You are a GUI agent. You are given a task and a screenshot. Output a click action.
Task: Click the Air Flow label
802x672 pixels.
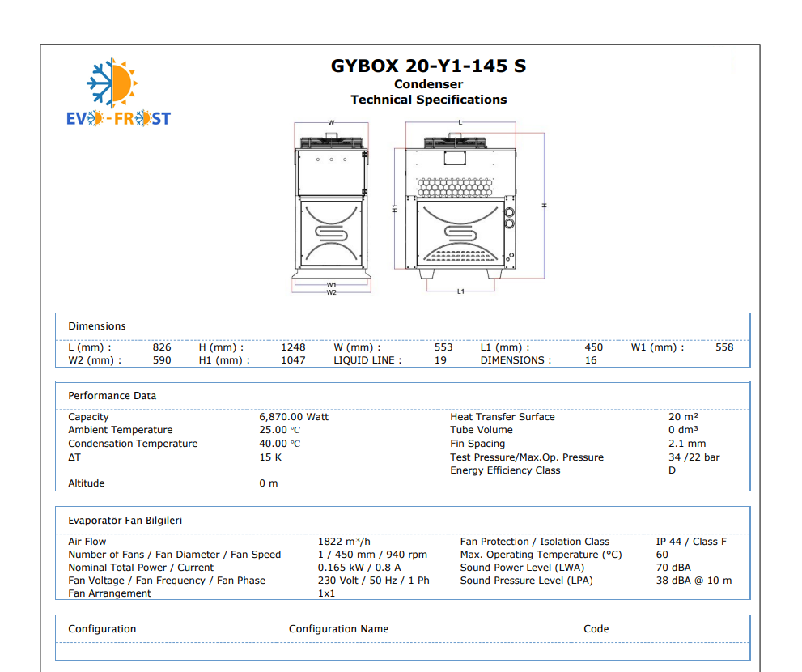[x=87, y=542]
